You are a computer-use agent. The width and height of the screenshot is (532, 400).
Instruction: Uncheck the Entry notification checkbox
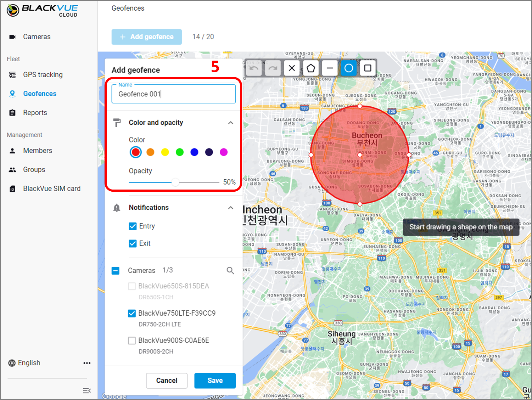(x=133, y=226)
